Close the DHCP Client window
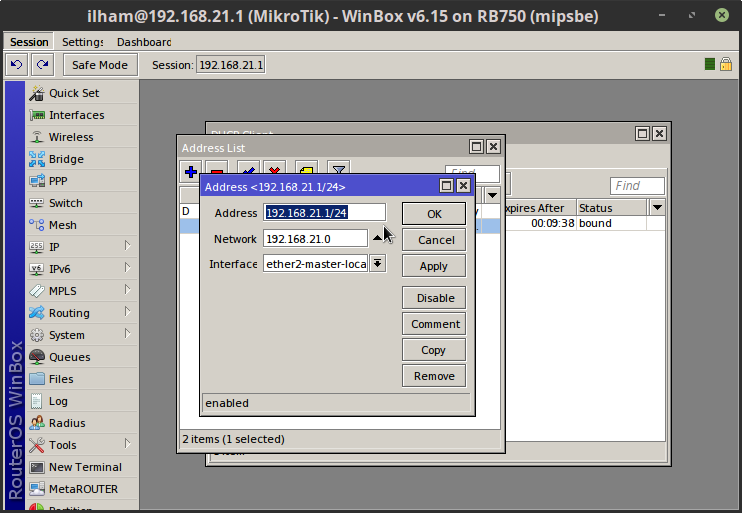 pos(659,134)
